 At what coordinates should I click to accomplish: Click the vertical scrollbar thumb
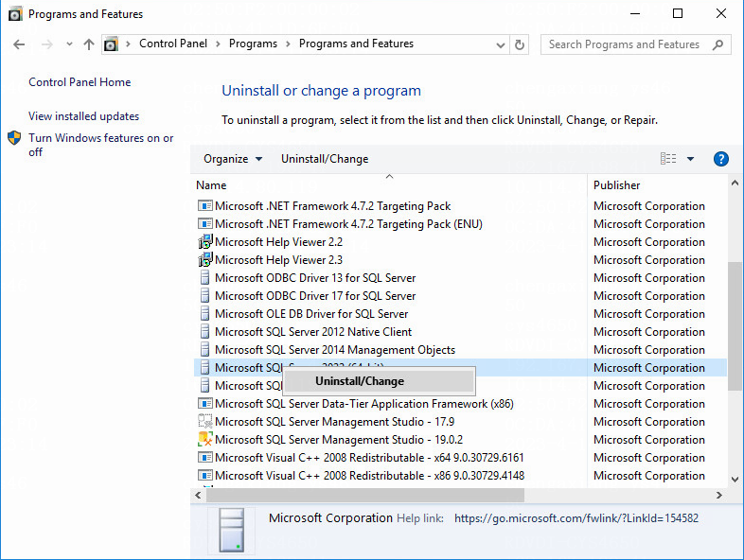tap(735, 325)
